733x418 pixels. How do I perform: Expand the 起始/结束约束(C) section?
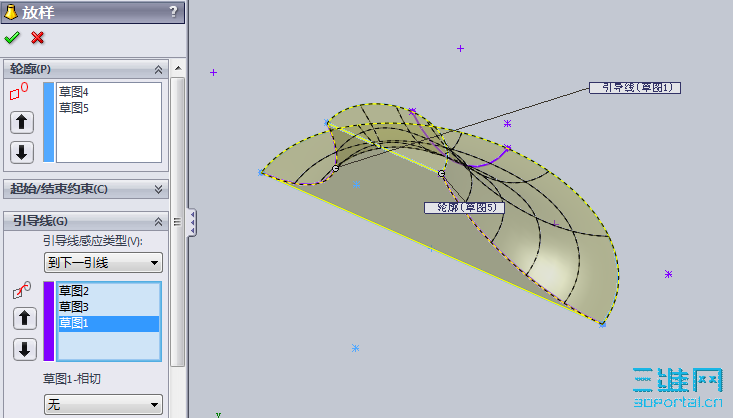point(158,189)
